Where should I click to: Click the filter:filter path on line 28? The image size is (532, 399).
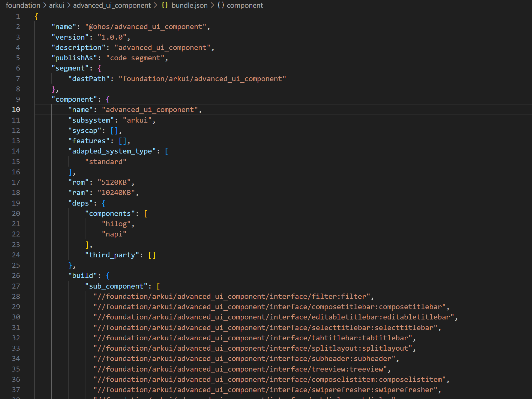[x=232, y=297]
